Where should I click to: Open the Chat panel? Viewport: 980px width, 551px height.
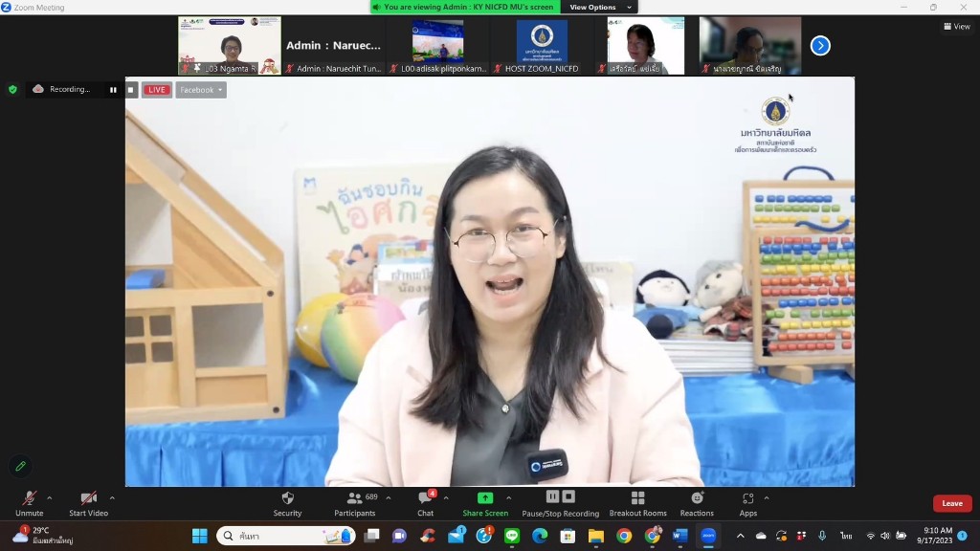pos(426,503)
